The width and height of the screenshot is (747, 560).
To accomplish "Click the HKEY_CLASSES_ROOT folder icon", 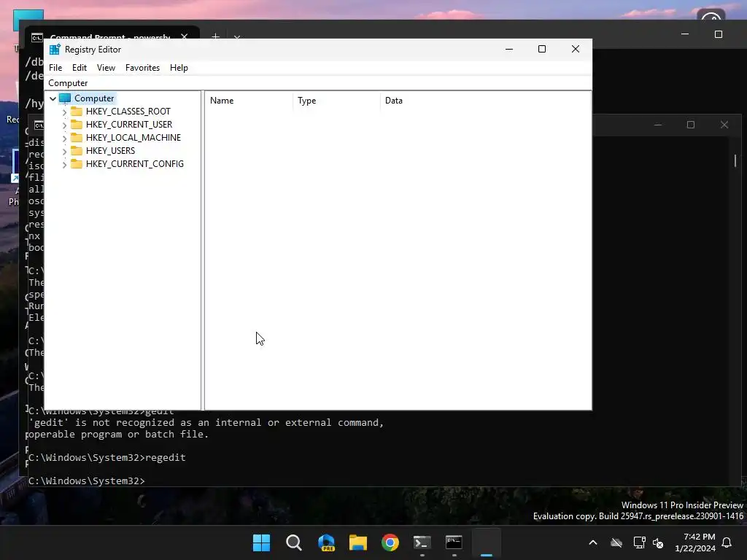I will point(76,112).
